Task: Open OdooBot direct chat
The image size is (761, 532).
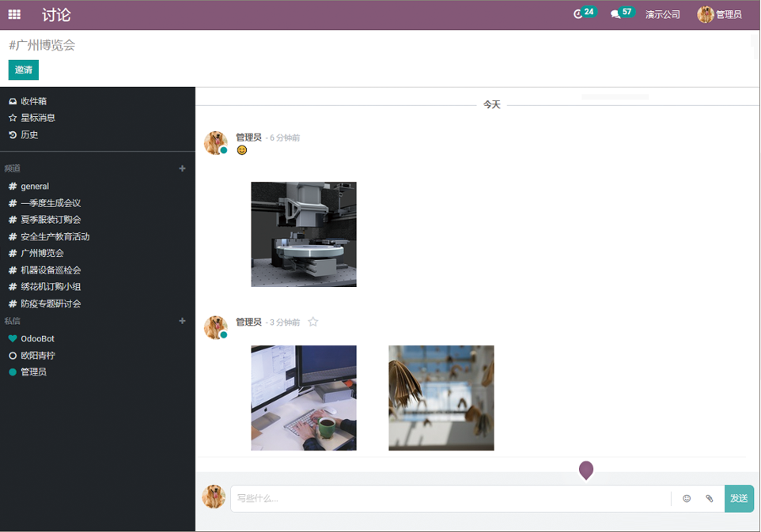Action: coord(37,339)
